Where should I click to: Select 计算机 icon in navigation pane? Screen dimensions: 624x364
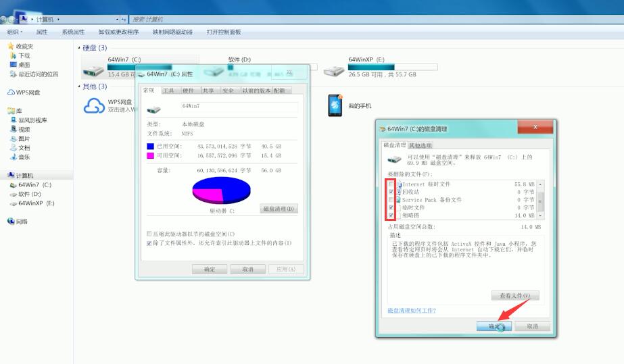[11, 175]
